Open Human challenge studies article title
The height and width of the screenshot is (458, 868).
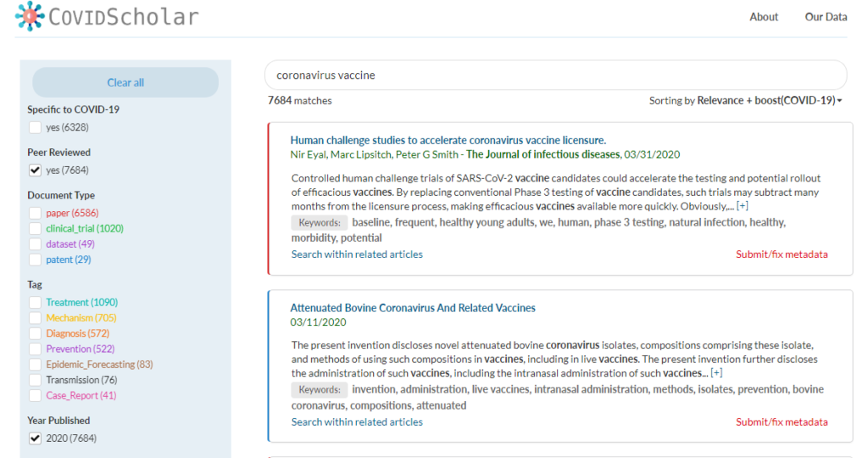click(x=448, y=140)
